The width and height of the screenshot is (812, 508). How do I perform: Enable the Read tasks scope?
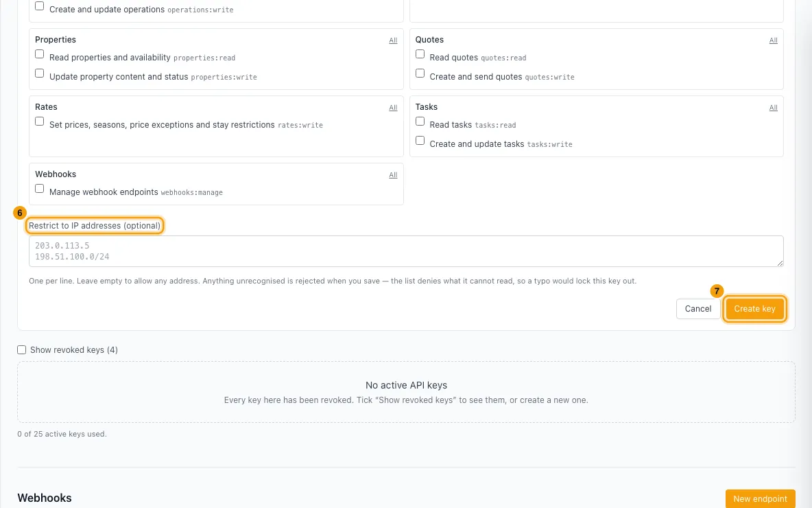coord(420,122)
